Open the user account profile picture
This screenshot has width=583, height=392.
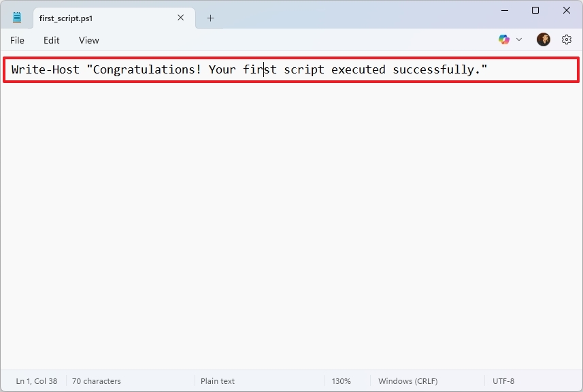click(543, 40)
